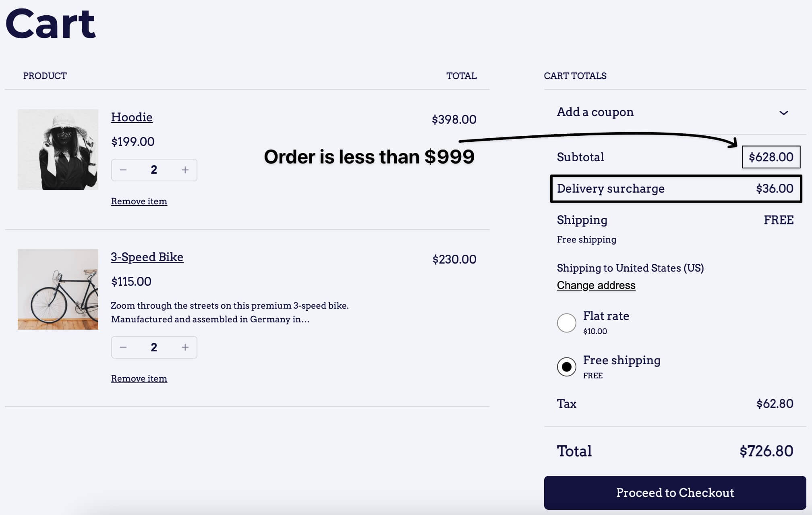The height and width of the screenshot is (515, 812).
Task: Open the 3-Speed Bike product page
Action: tap(147, 257)
